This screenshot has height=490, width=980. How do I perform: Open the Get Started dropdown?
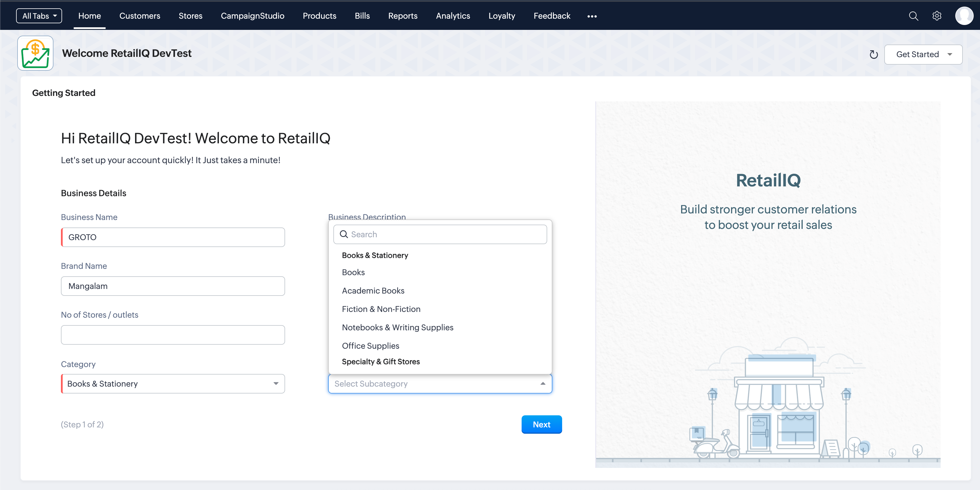[x=923, y=54]
